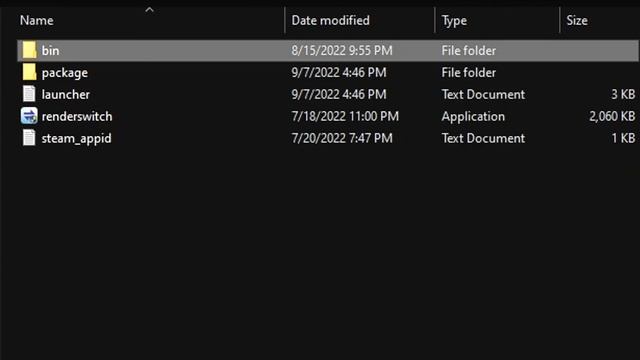Click bin's 8/15/2022 9:55 PM date
Viewport: 640px width, 360px height.
click(342, 51)
